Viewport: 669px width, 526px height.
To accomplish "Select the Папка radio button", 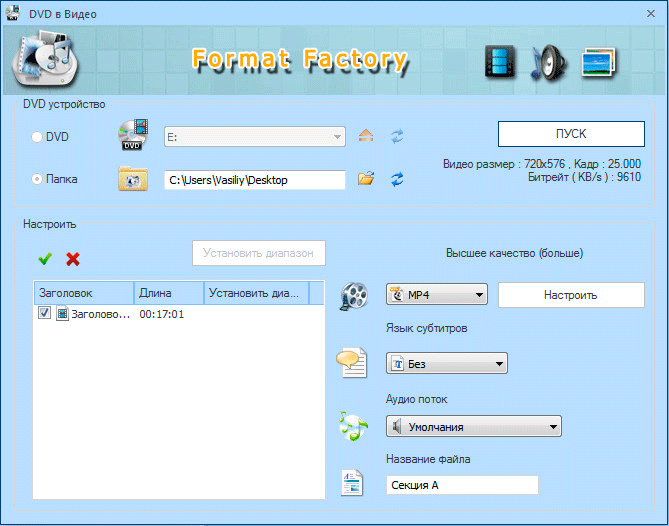I will [x=37, y=179].
